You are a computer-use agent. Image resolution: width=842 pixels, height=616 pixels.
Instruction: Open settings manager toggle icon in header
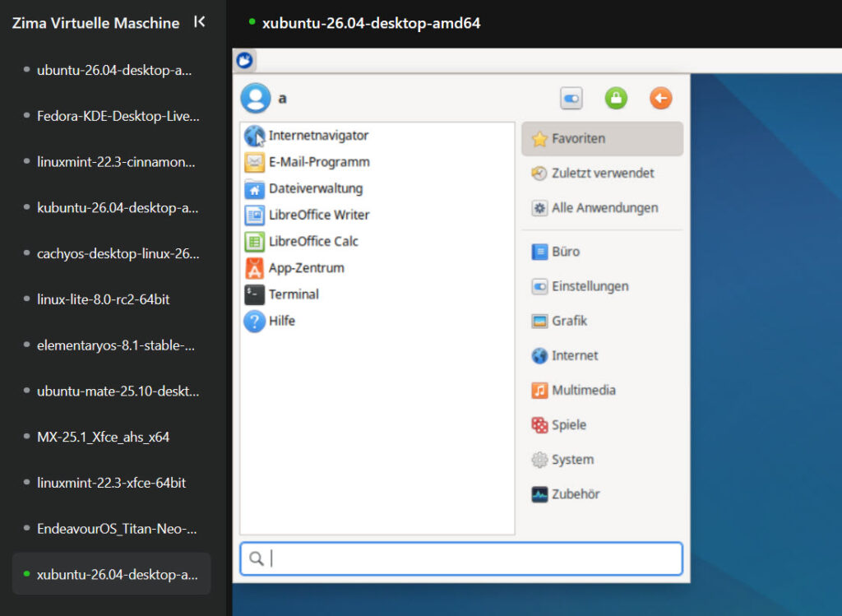point(571,99)
